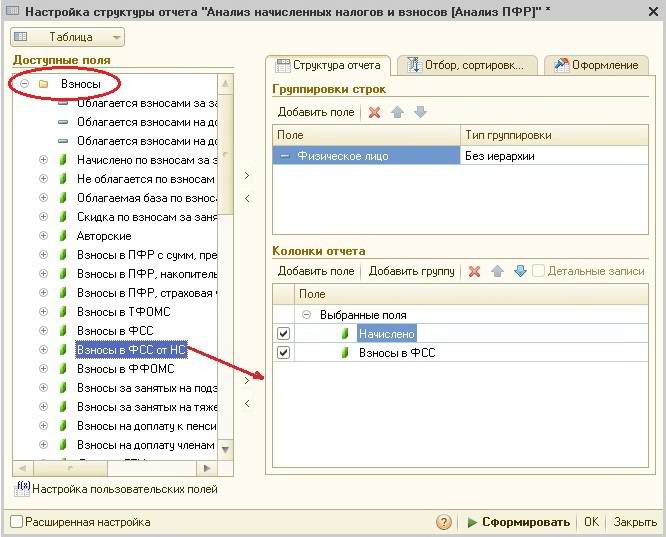Click Добавить группу in Колонки отчета
The width and height of the screenshot is (666, 537).
pyautogui.click(x=411, y=271)
